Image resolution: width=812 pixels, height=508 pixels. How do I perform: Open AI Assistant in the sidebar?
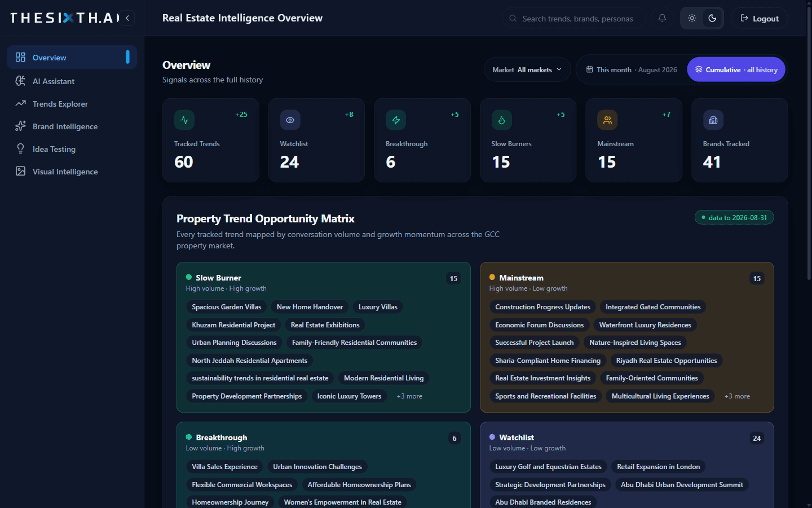coord(72,81)
